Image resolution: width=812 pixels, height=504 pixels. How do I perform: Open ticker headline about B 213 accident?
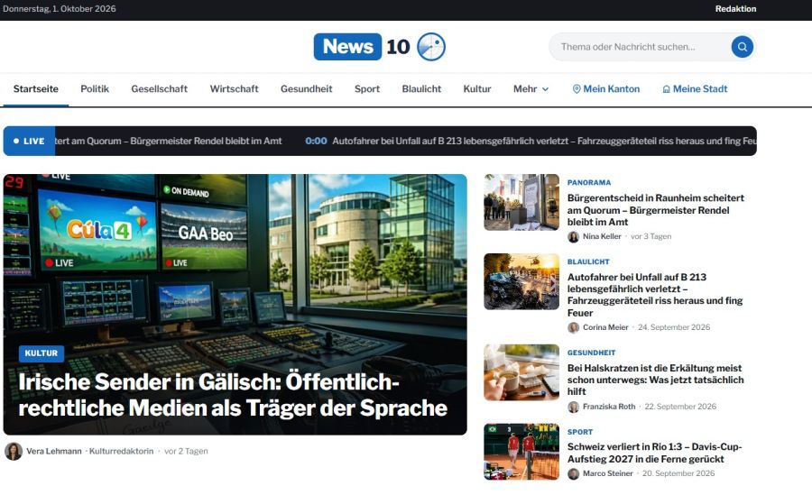click(x=544, y=141)
